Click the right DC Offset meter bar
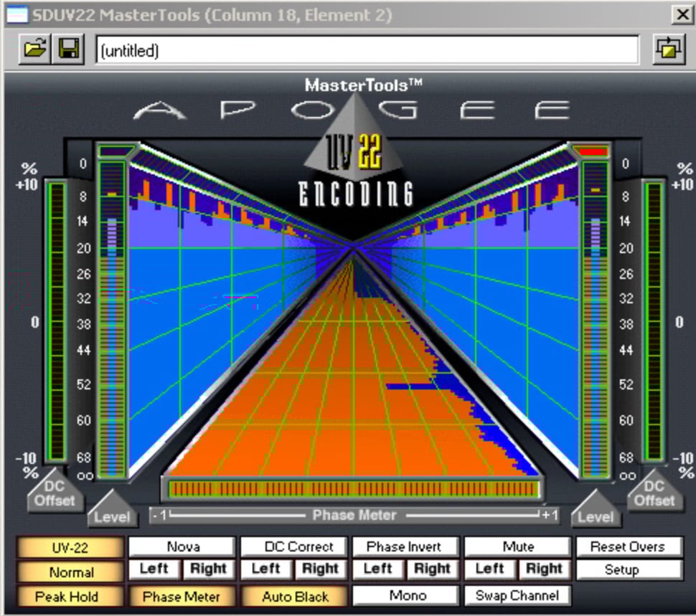The image size is (696, 616). [x=654, y=321]
